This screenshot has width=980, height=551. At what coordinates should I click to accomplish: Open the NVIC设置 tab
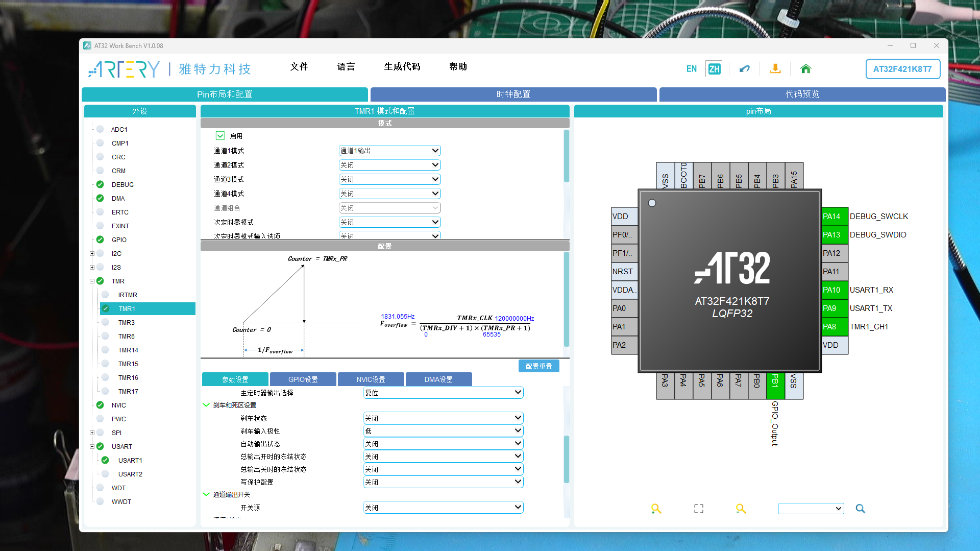[x=371, y=379]
